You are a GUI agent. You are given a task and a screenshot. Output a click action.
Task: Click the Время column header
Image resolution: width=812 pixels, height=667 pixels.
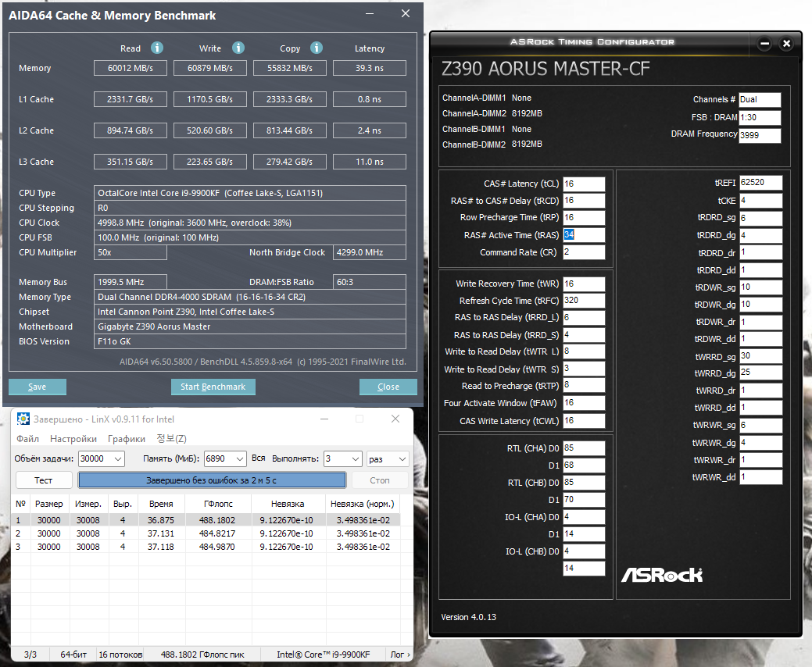(161, 504)
